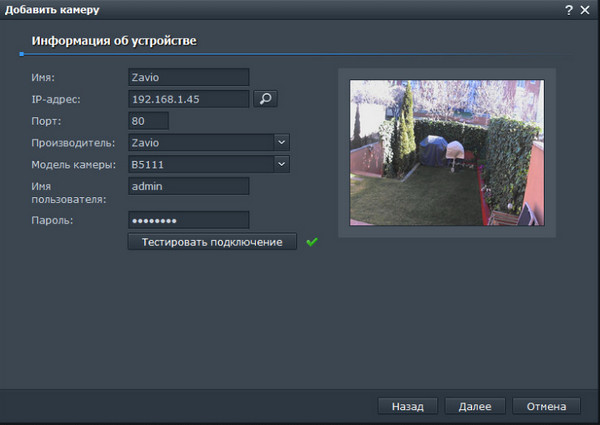Click the green checkmark connection status icon
The width and height of the screenshot is (600, 425).
click(312, 242)
